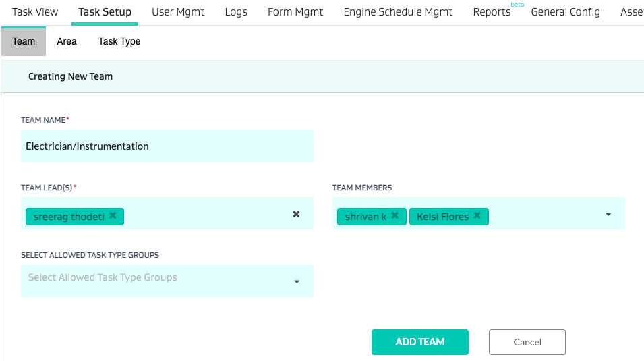Screen dimensions: 644x361
Task: Click the ADD TEAM button
Action: pyautogui.click(x=419, y=342)
